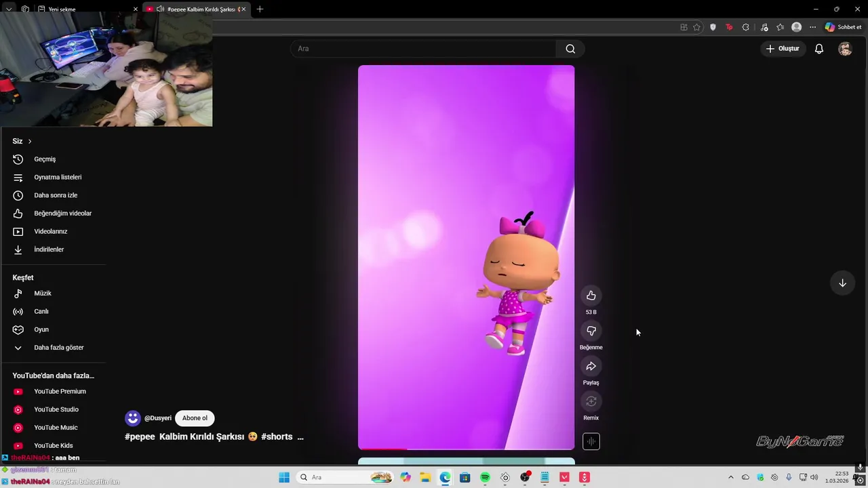Open split screen icon in address bar
The height and width of the screenshot is (488, 868).
click(x=684, y=27)
